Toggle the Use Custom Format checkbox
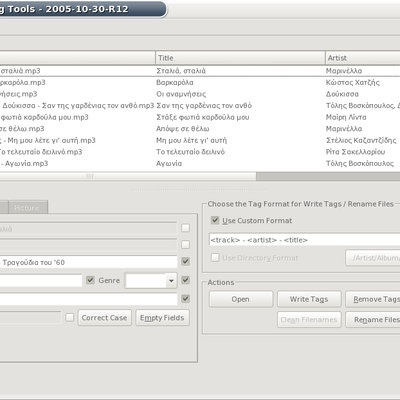This screenshot has width=400, height=400. [215, 220]
